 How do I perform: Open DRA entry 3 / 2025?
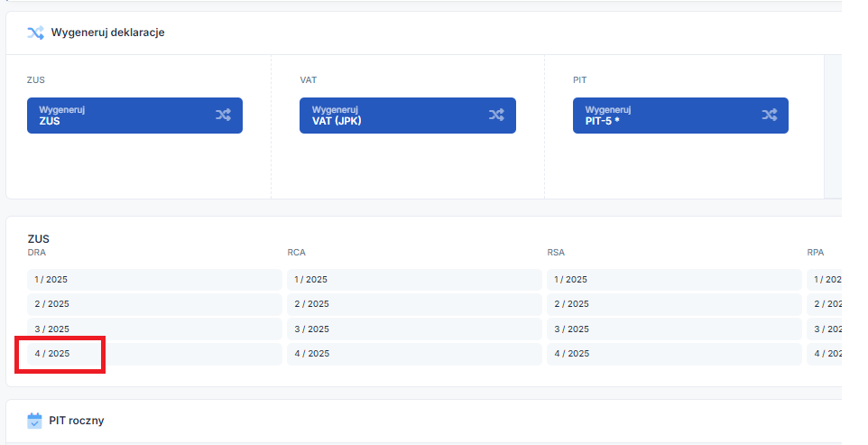154,329
